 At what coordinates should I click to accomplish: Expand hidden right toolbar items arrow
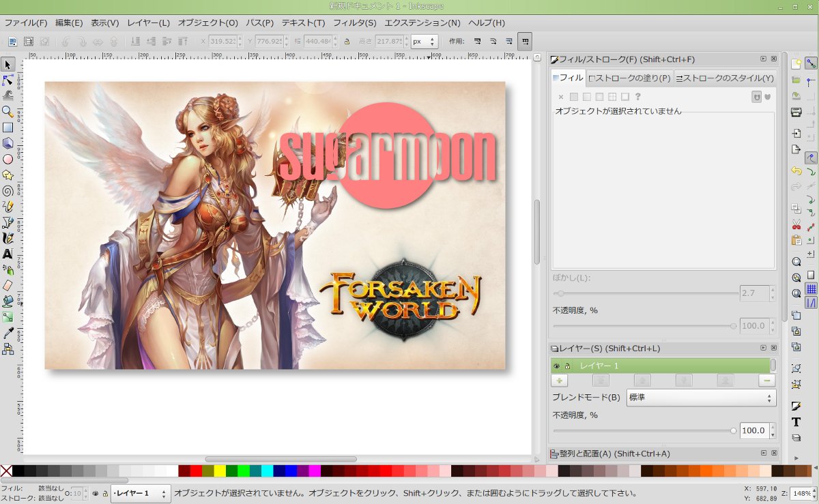796,458
